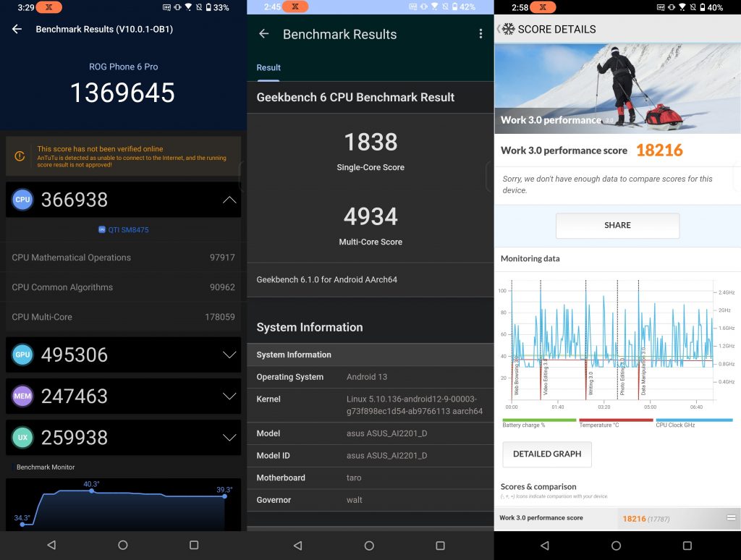This screenshot has height=560, width=741.
Task: Click the Governor walt row
Action: click(370, 500)
